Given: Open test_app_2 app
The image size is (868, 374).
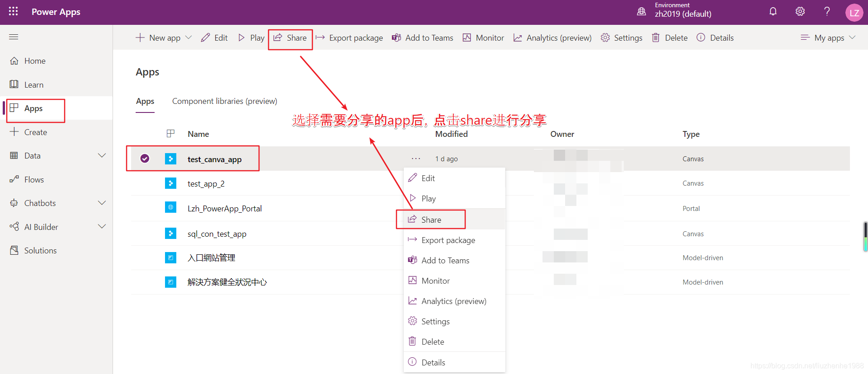Looking at the screenshot, I should tap(206, 184).
